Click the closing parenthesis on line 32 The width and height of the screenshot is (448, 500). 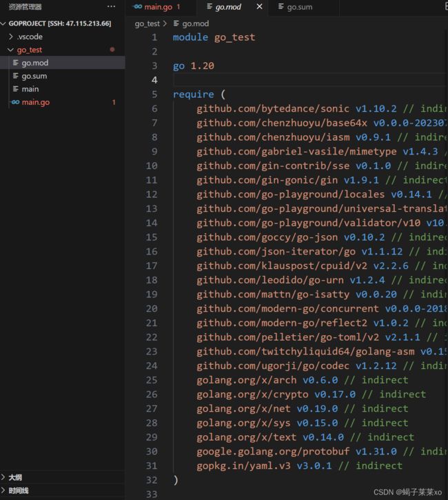[x=176, y=480]
